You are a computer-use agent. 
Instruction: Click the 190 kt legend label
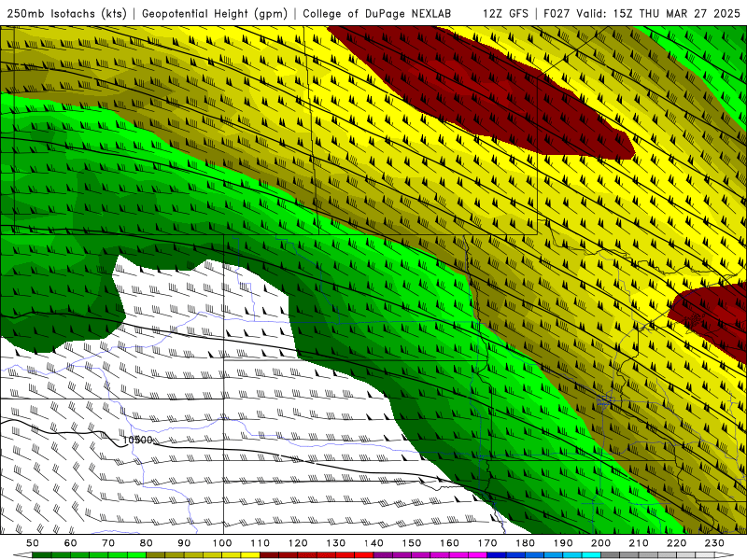pyautogui.click(x=563, y=543)
